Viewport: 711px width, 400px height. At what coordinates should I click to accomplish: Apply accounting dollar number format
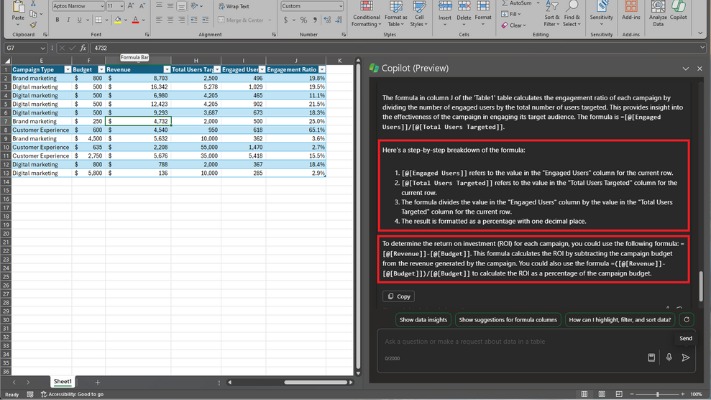tap(285, 20)
